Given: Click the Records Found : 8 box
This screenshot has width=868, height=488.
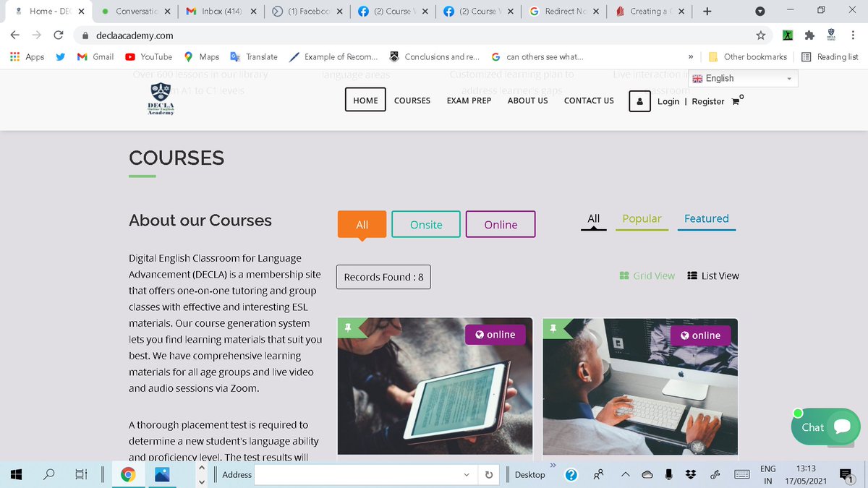Looking at the screenshot, I should pos(383,277).
